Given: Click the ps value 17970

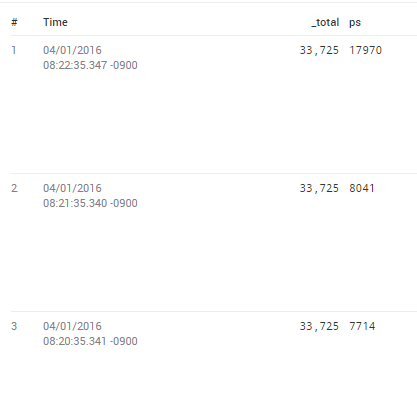Looking at the screenshot, I should [x=366, y=50].
